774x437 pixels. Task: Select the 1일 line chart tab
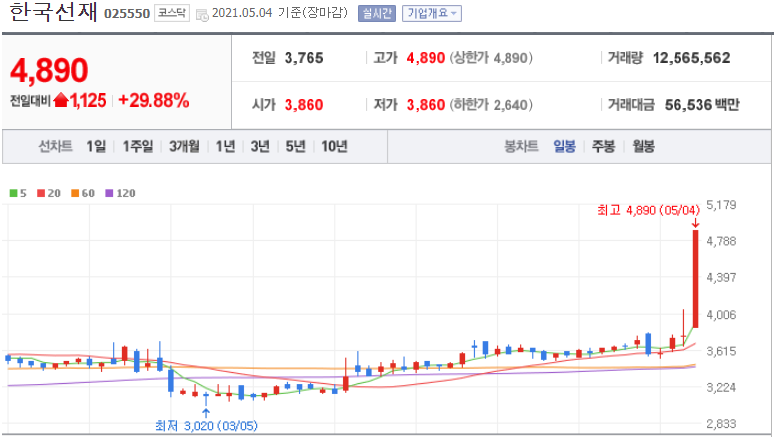96,146
